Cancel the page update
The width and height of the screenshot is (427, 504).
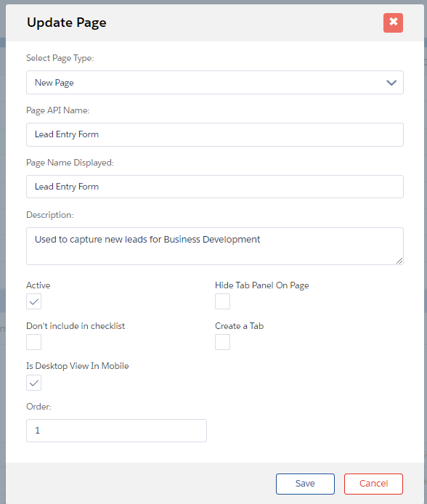(373, 484)
